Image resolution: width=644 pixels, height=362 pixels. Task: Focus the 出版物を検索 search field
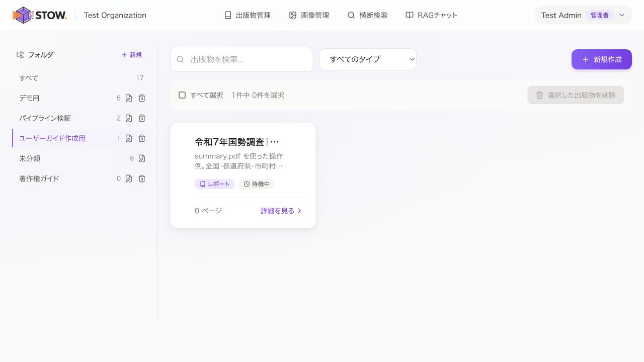tap(242, 59)
